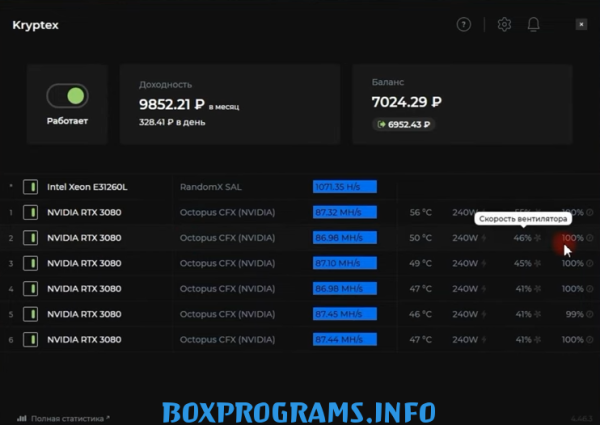Screen dimensions: 600x425
Task: Click the 6952.43 ₽ withdraw button
Action: 403,124
